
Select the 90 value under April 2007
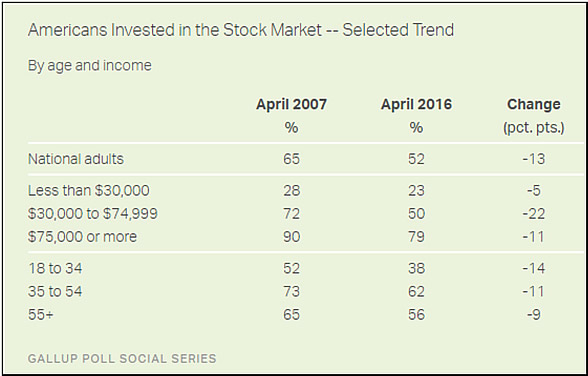coord(291,237)
